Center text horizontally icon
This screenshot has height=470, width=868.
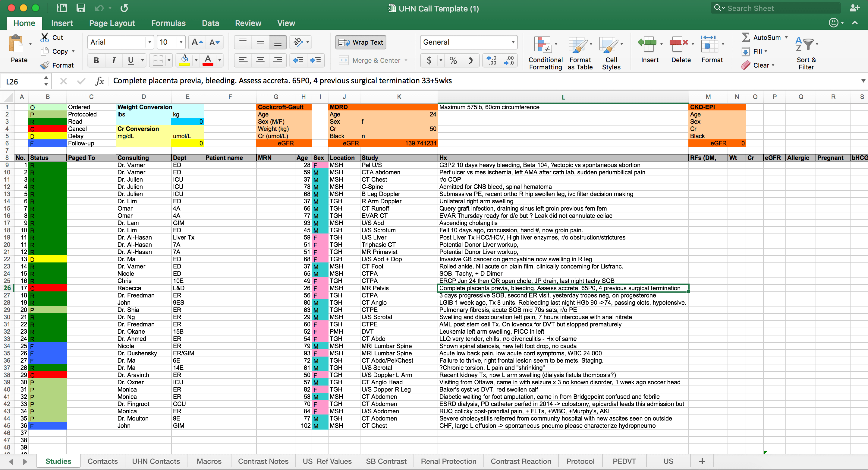click(x=260, y=60)
